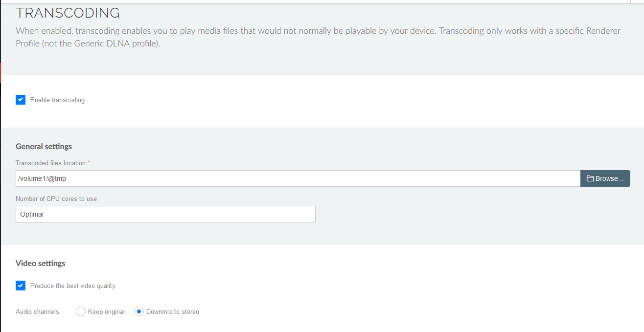644x332 pixels.
Task: Toggle the Enable transcoding checkbox
Action: [x=21, y=100]
